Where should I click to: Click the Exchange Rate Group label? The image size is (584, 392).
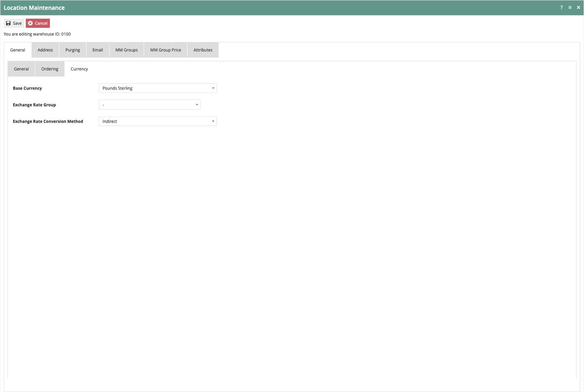34,105
